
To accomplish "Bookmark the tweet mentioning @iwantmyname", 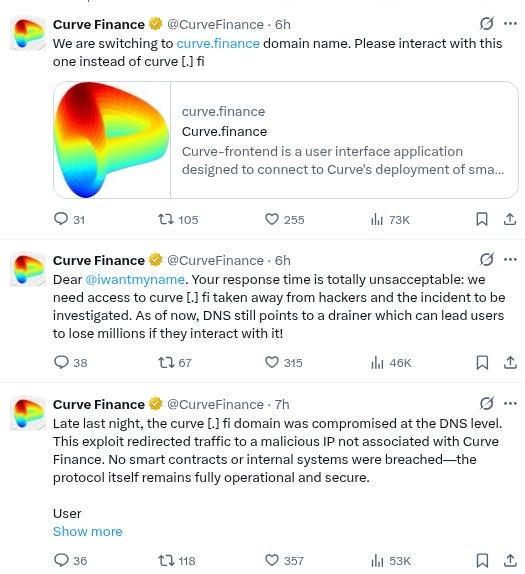I will (482, 362).
